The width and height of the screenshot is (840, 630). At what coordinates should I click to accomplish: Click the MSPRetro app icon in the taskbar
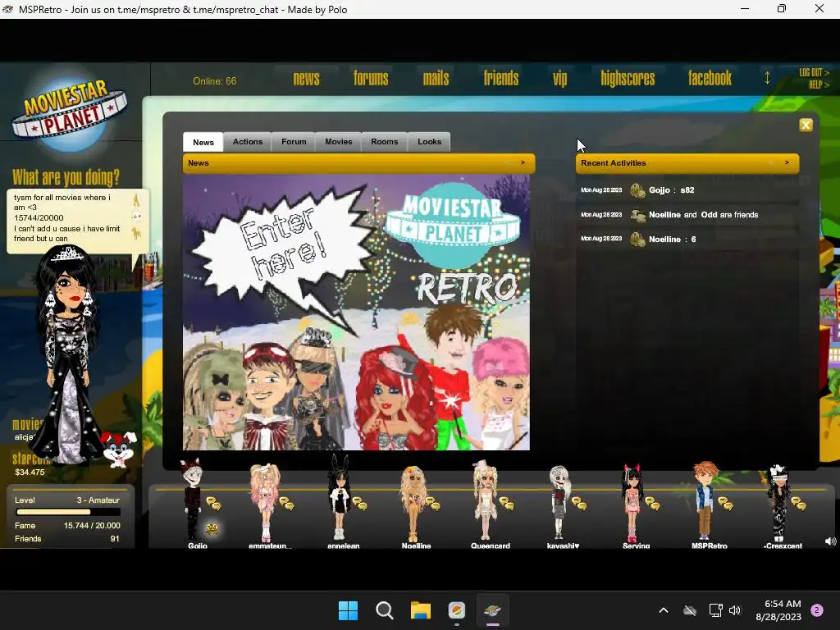(493, 610)
